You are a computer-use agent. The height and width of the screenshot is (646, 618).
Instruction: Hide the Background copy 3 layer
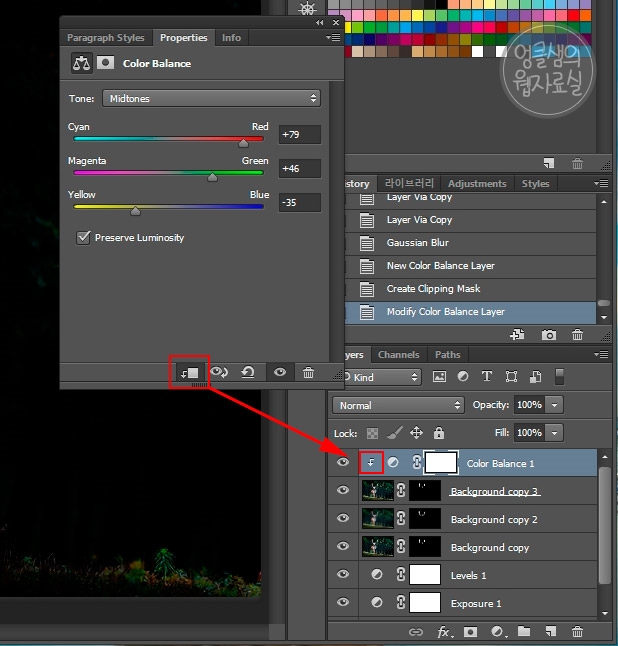343,490
